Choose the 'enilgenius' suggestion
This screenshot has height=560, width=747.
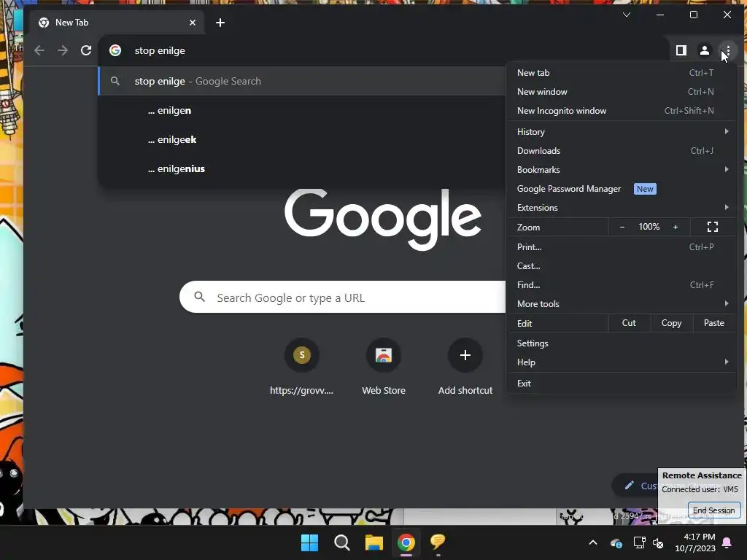[x=302, y=168]
